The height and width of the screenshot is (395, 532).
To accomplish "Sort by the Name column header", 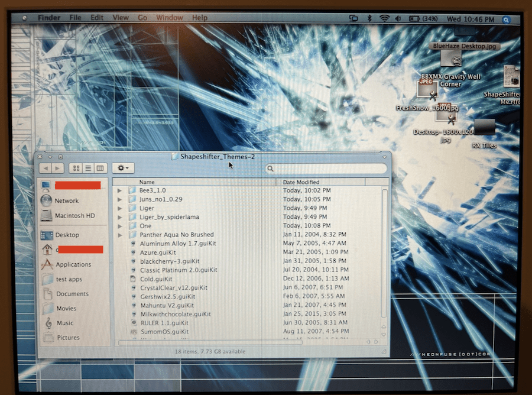I will [194, 182].
